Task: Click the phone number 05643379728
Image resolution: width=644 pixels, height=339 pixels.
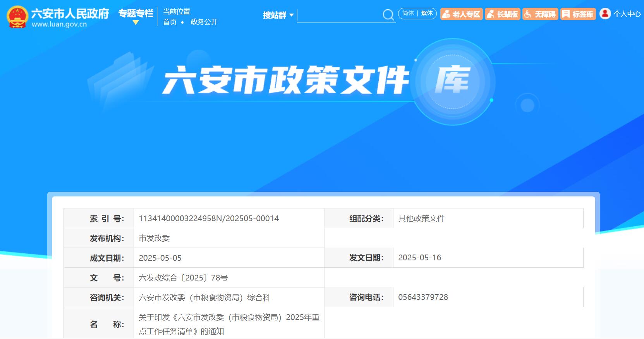Action: 423,297
